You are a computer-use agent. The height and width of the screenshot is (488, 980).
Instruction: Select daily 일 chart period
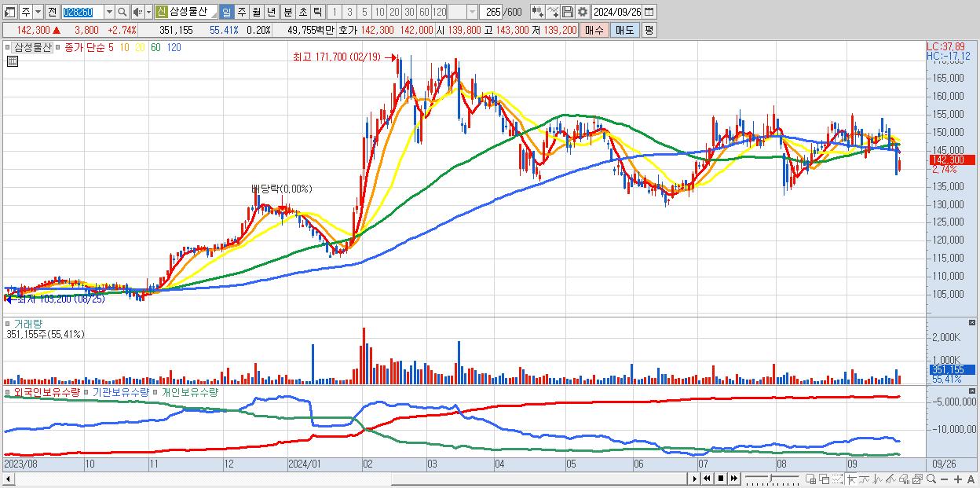pos(226,12)
